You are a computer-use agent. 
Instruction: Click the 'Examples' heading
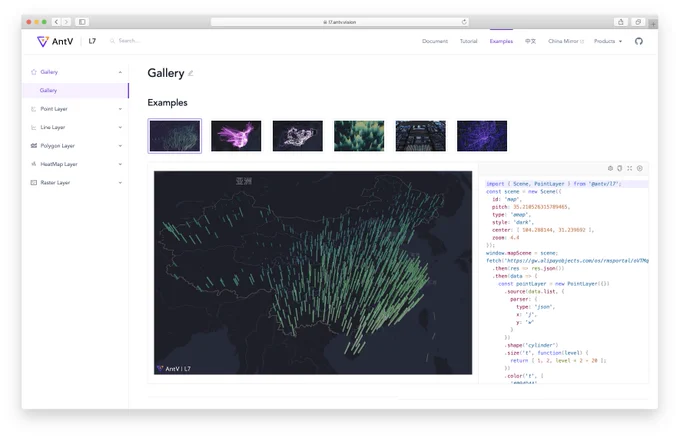(x=167, y=103)
